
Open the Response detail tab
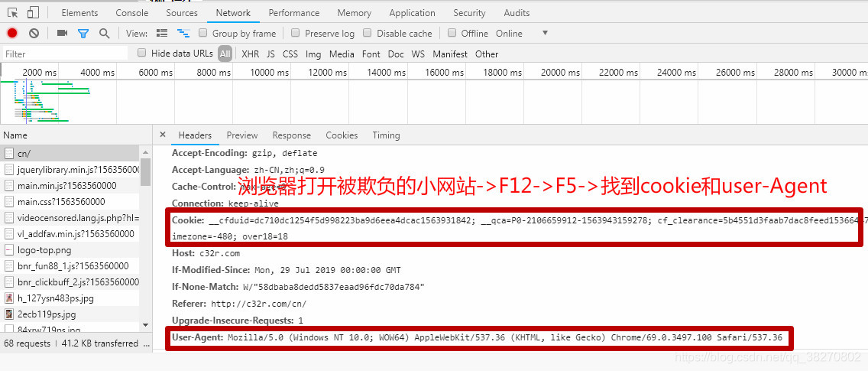(x=291, y=135)
